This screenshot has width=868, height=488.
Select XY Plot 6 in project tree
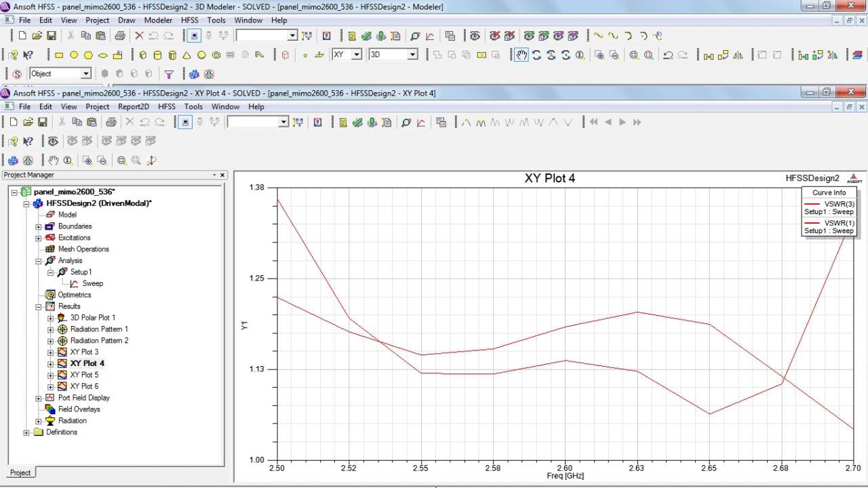[84, 386]
